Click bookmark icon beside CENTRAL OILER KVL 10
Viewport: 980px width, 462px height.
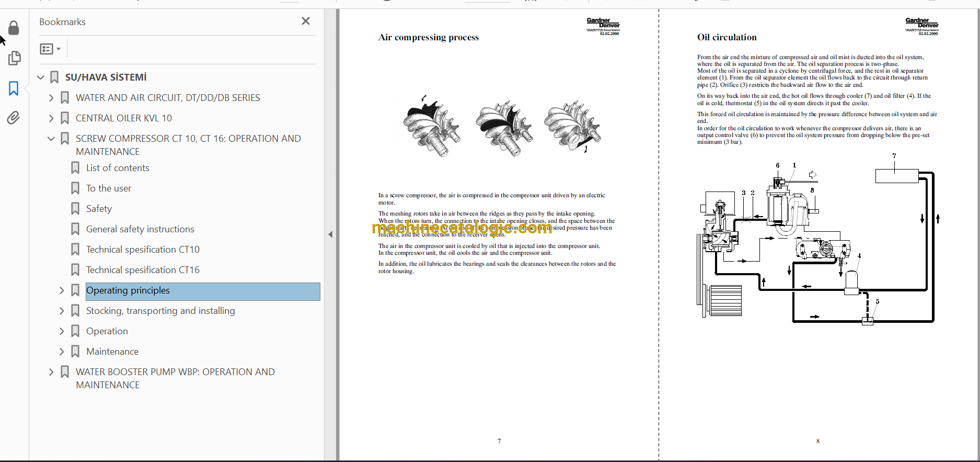(65, 118)
